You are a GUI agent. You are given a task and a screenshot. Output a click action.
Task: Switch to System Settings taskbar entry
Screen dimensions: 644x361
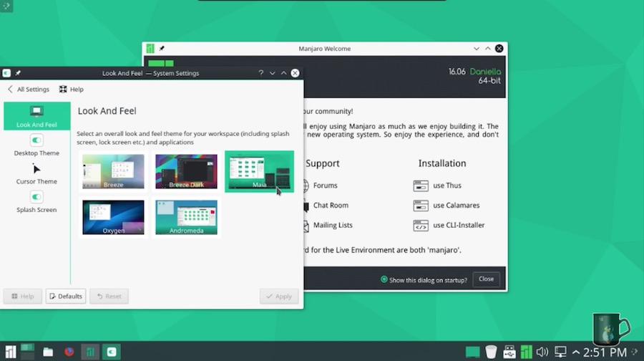click(x=112, y=352)
